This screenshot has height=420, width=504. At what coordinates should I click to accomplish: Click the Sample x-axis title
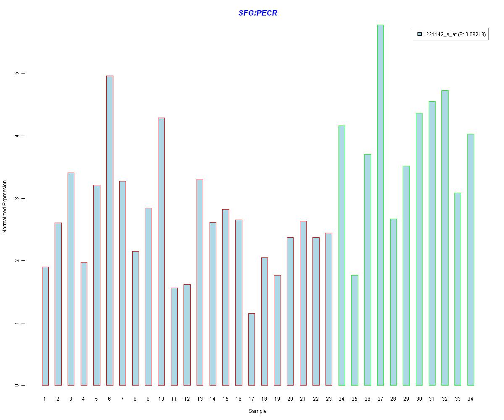pos(257,411)
